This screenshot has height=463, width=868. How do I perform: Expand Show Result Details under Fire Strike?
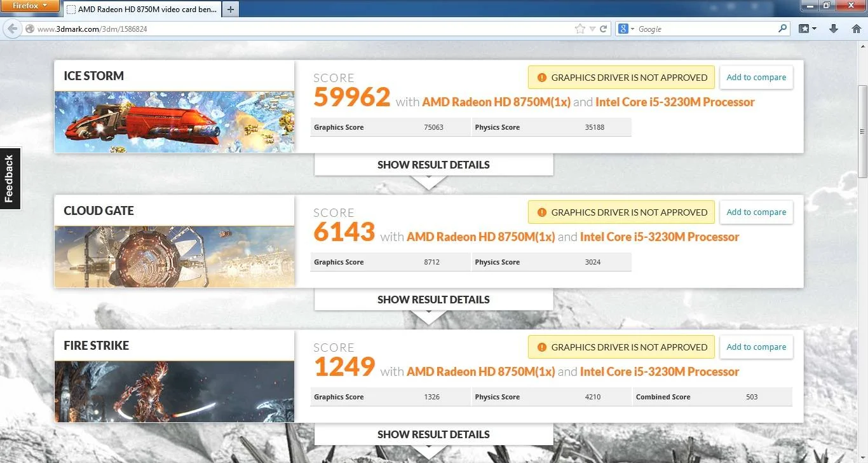433,434
